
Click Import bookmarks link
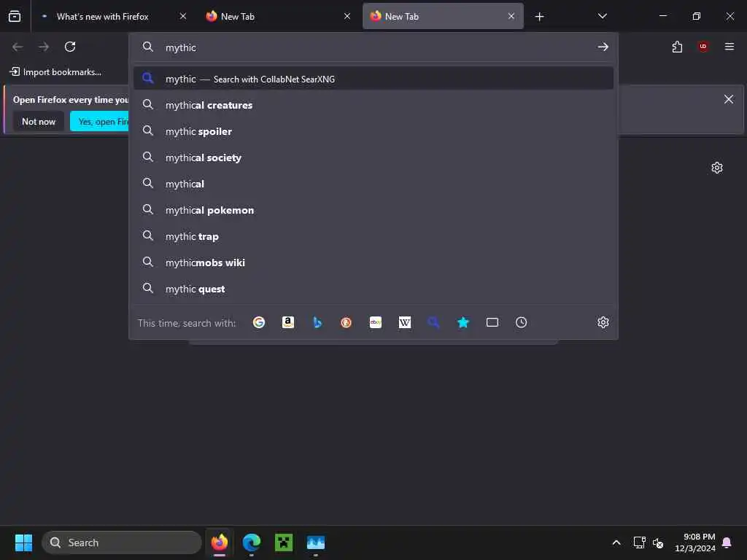(x=55, y=72)
